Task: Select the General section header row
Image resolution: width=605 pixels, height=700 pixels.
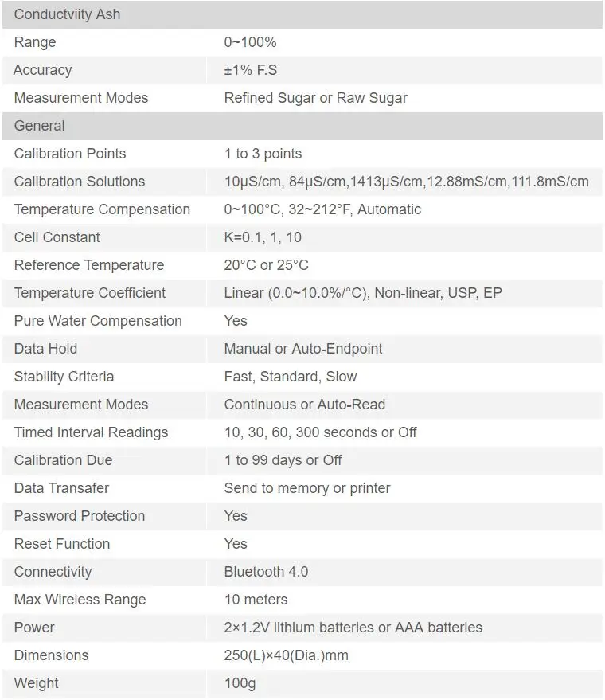Action: click(302, 126)
